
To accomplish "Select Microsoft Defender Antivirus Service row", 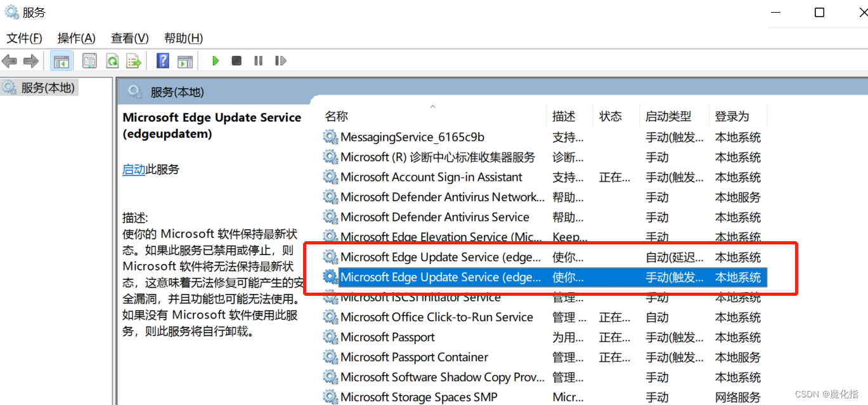I will [x=543, y=217].
